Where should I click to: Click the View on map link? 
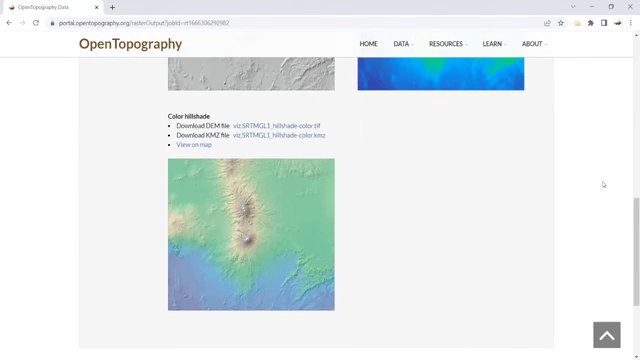pyautogui.click(x=194, y=144)
